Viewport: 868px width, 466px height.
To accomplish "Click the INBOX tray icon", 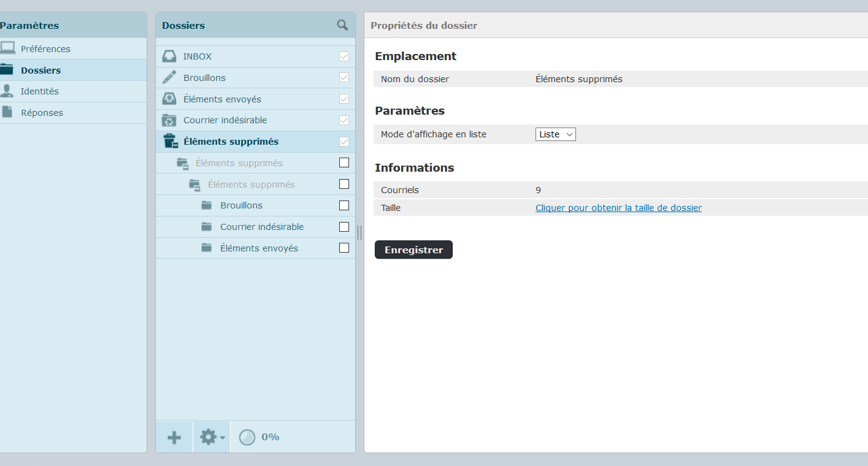I will pyautogui.click(x=169, y=56).
